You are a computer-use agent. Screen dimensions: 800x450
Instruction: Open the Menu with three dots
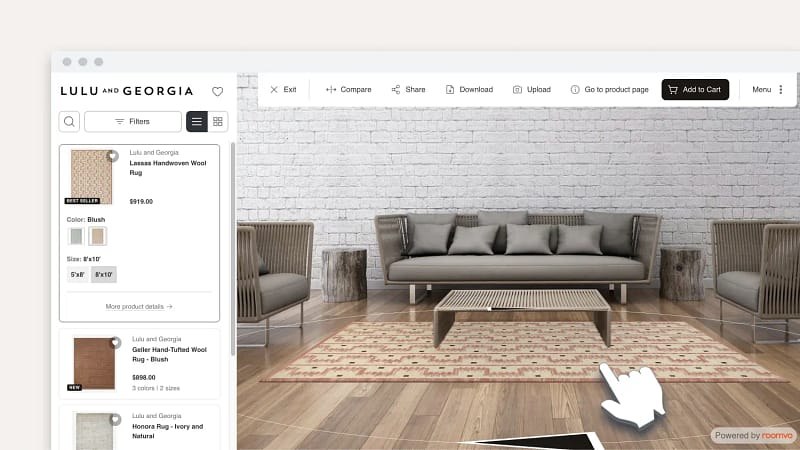click(768, 89)
